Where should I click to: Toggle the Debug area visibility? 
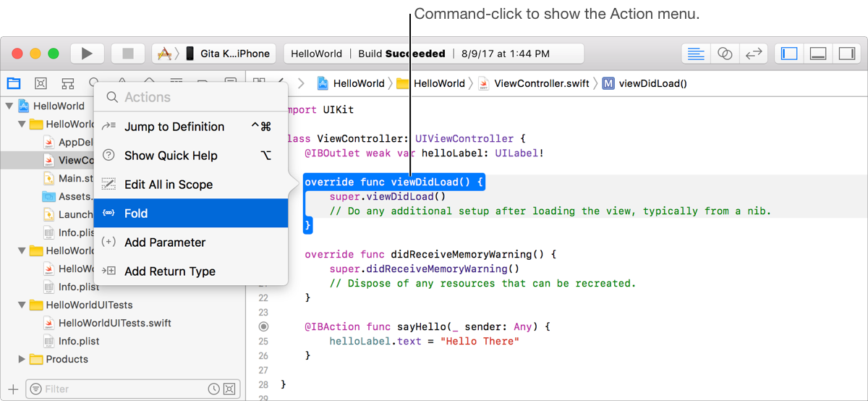click(x=817, y=54)
